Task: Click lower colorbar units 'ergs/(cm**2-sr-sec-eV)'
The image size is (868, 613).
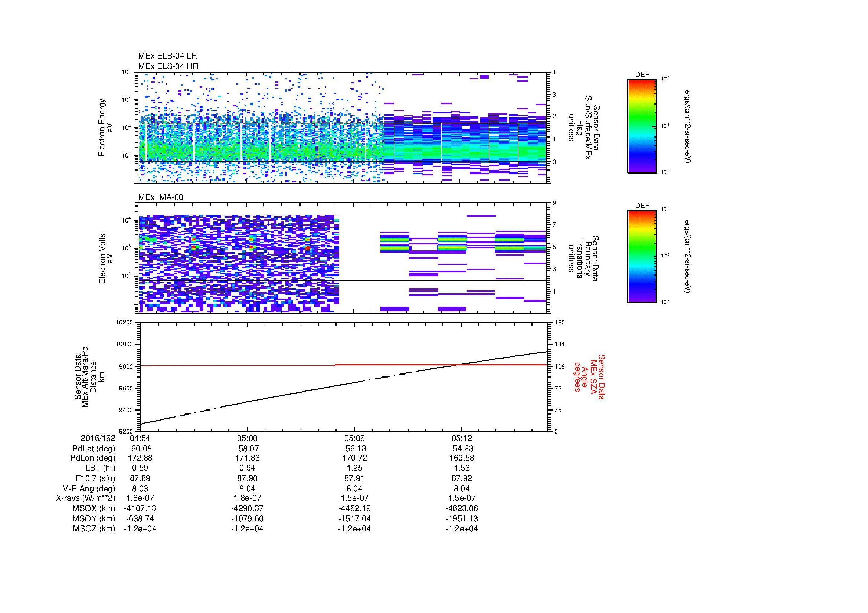Action: (688, 257)
